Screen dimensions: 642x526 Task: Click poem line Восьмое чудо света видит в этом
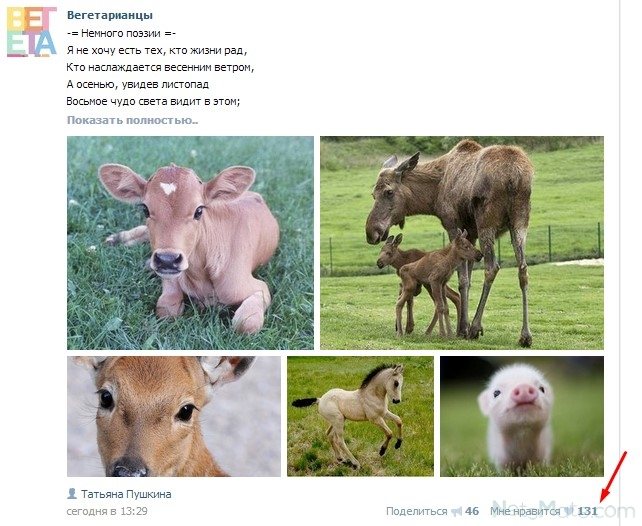[x=153, y=101]
